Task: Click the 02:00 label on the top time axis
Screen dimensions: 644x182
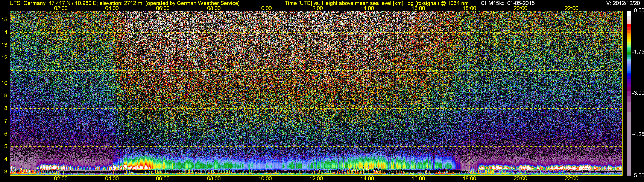Action: (x=61, y=8)
